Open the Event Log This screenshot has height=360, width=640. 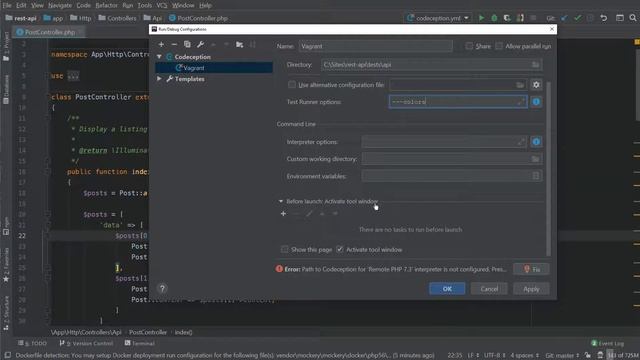pyautogui.click(x=607, y=343)
